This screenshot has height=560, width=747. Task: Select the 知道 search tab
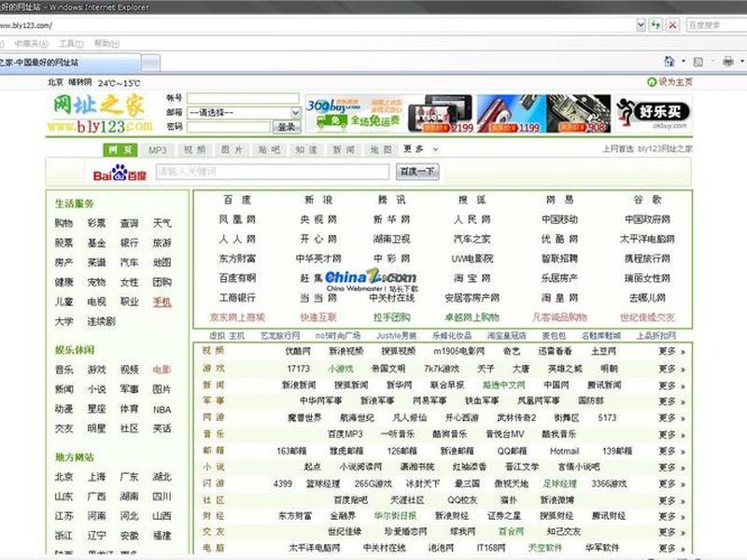pos(306,150)
